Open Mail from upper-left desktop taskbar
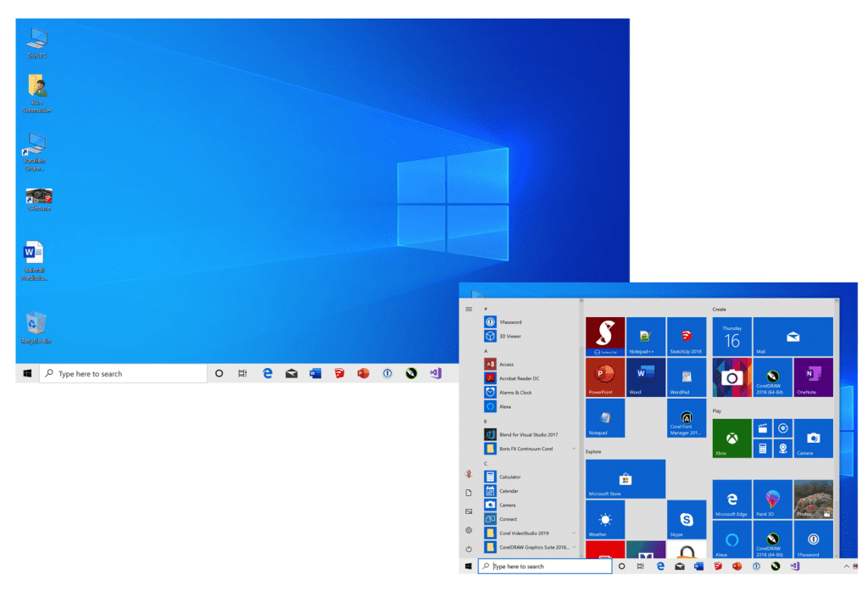The width and height of the screenshot is (868, 592). tap(292, 373)
